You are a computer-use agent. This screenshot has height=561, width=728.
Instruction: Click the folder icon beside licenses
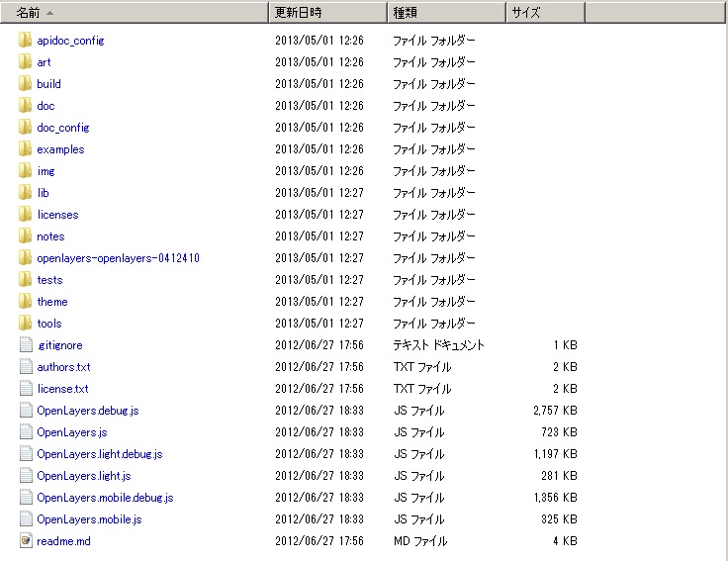click(x=26, y=215)
